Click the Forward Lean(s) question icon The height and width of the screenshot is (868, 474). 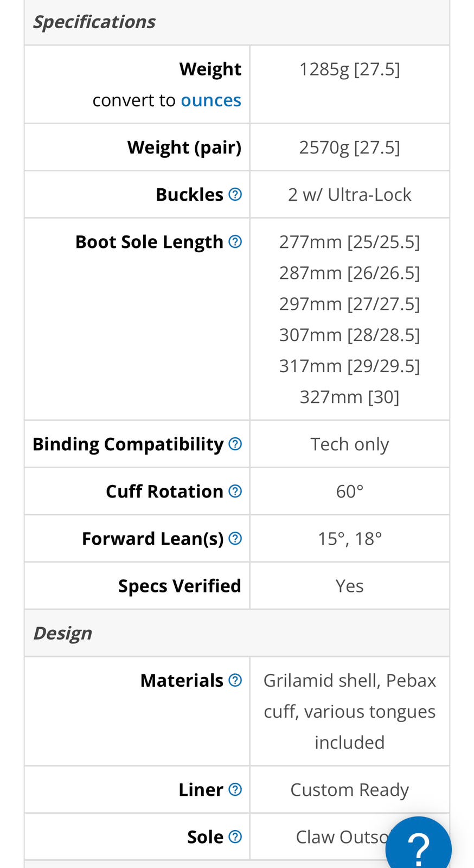[235, 538]
